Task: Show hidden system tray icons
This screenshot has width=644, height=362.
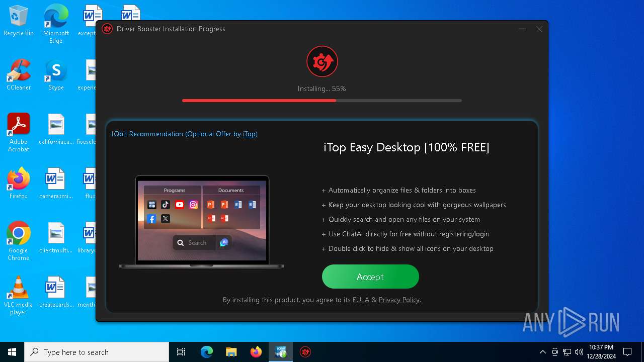Action: click(542, 352)
